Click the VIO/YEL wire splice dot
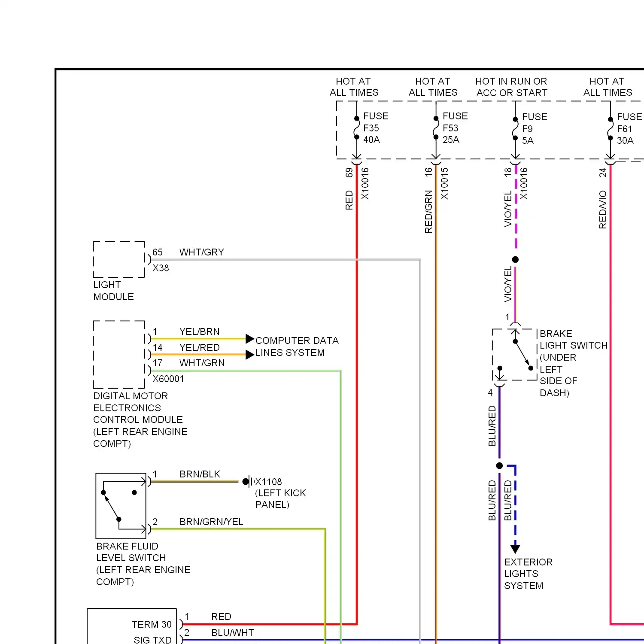 tap(515, 259)
